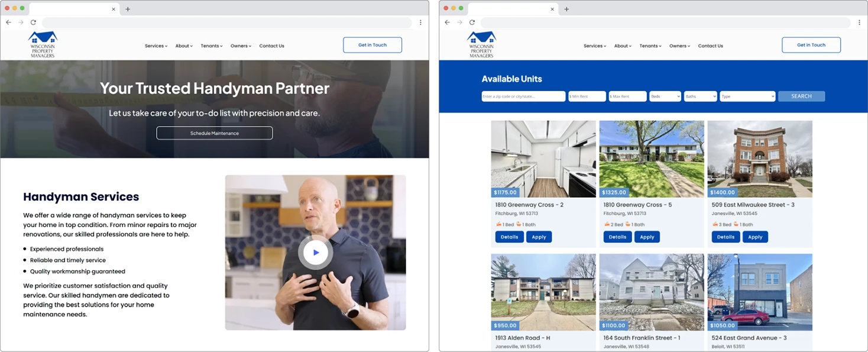This screenshot has width=868, height=352.
Task: Open new tab in left browser window
Action: 128,9
